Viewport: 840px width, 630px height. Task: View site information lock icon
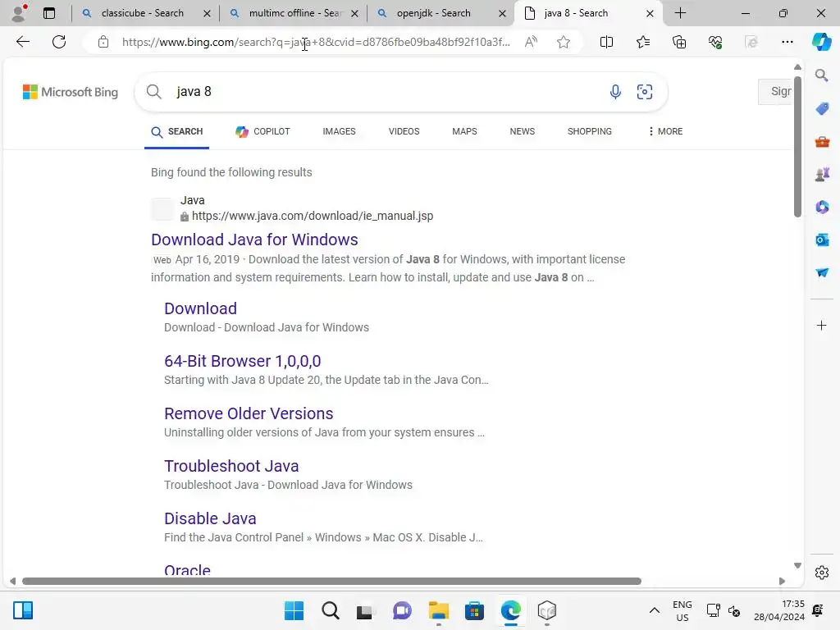pos(103,42)
